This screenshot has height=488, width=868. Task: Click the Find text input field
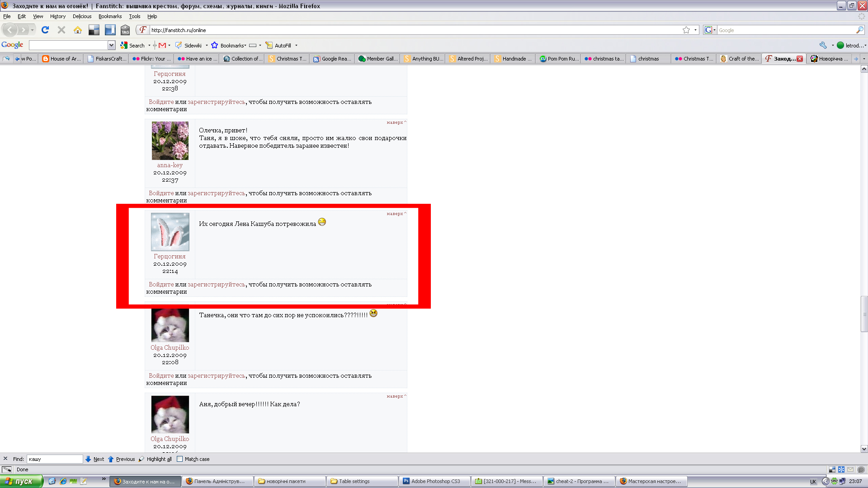(54, 459)
